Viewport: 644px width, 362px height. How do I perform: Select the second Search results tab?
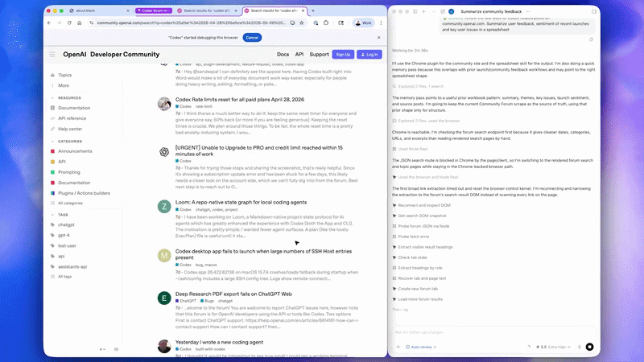point(274,10)
